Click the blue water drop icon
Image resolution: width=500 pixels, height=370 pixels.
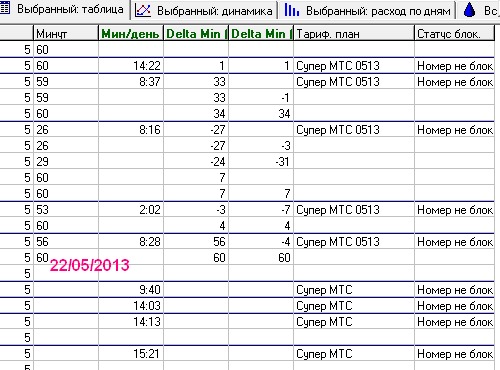469,10
